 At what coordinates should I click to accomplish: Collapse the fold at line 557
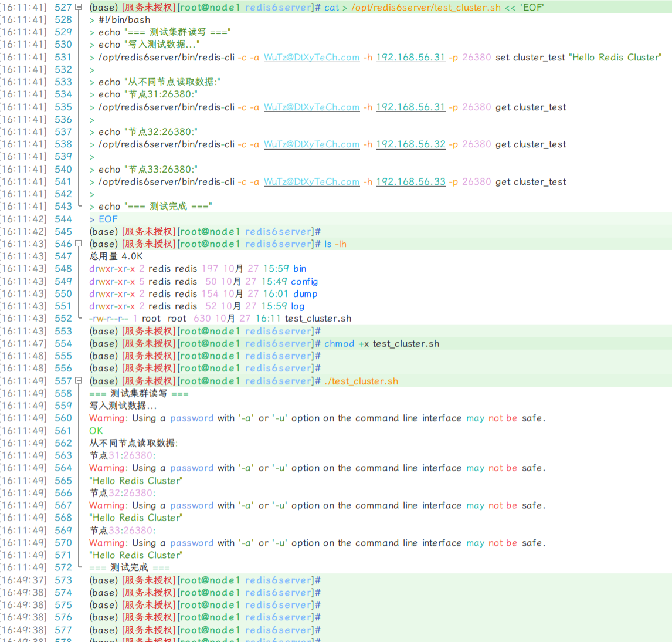79,380
